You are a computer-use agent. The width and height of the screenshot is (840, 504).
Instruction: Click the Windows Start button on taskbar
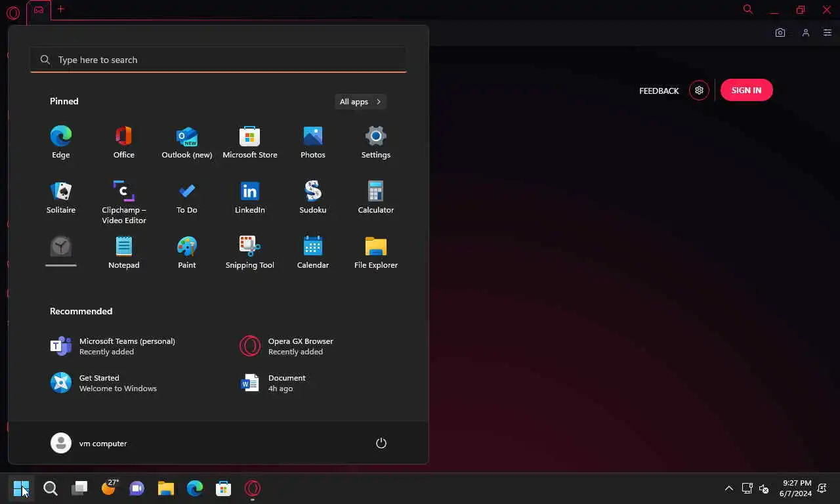(21, 488)
